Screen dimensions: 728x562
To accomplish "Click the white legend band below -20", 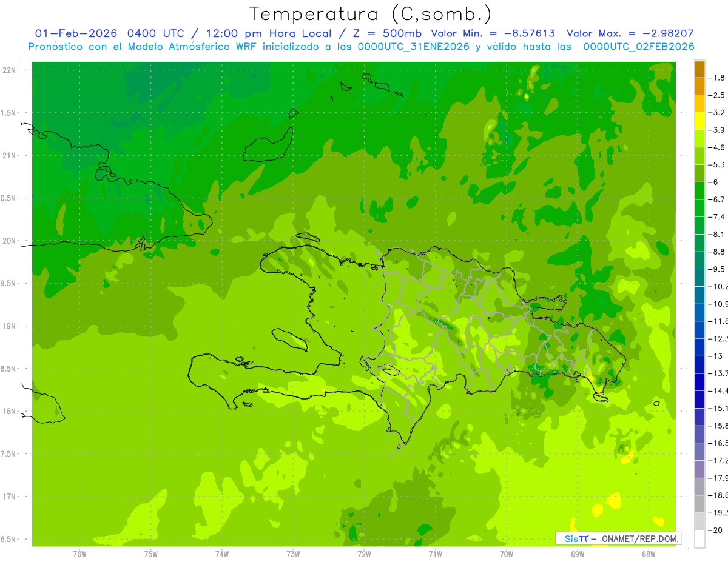I will (699, 540).
